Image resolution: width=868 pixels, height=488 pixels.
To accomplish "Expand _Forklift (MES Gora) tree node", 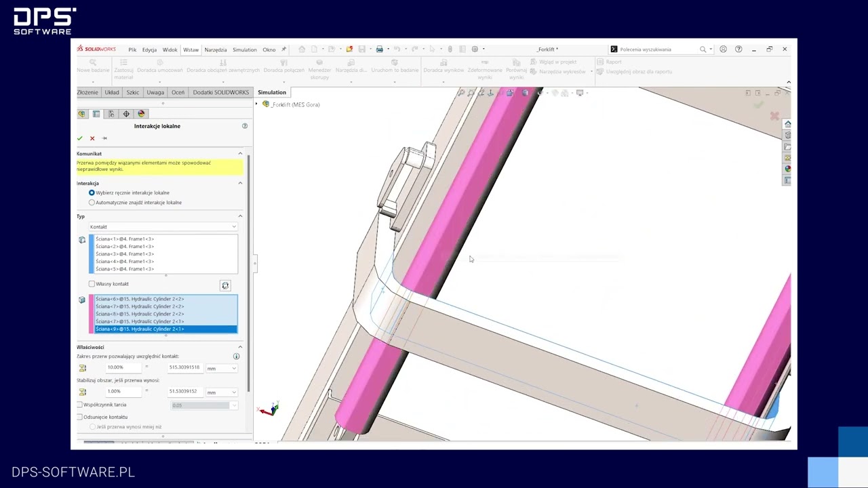I will pos(257,104).
